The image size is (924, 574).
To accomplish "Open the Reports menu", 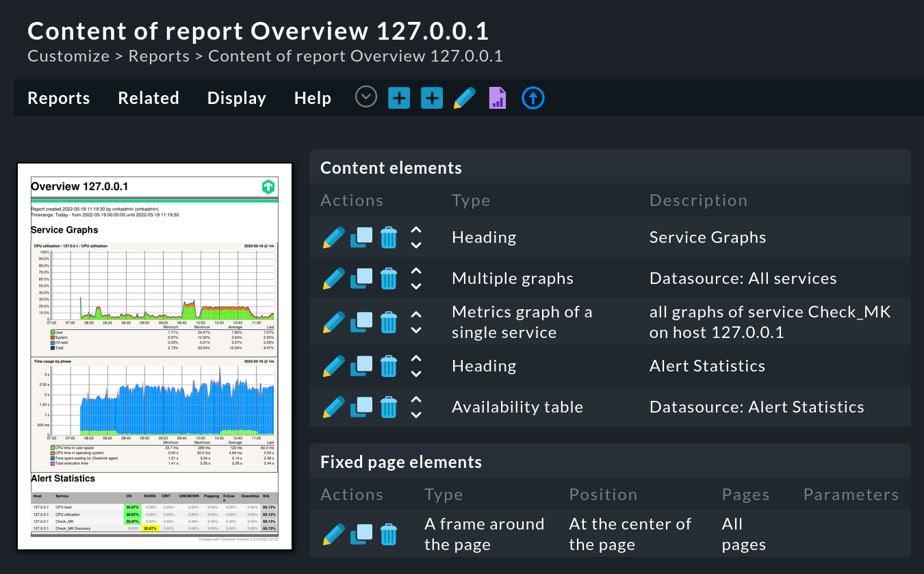I will 58,98.
